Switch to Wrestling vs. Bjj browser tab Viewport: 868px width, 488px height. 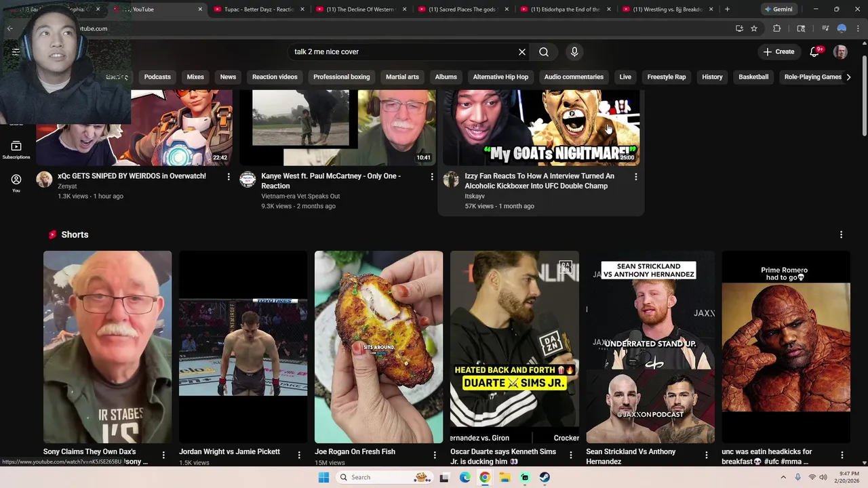(668, 9)
